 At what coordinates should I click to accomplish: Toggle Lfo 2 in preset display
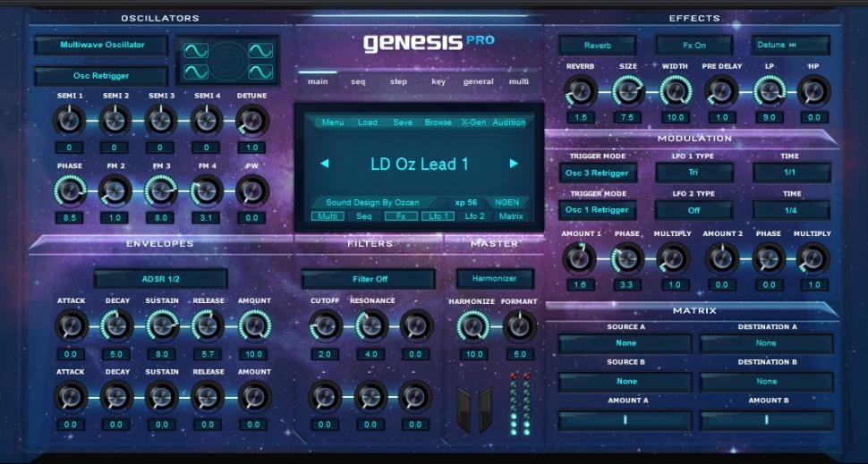(x=474, y=216)
